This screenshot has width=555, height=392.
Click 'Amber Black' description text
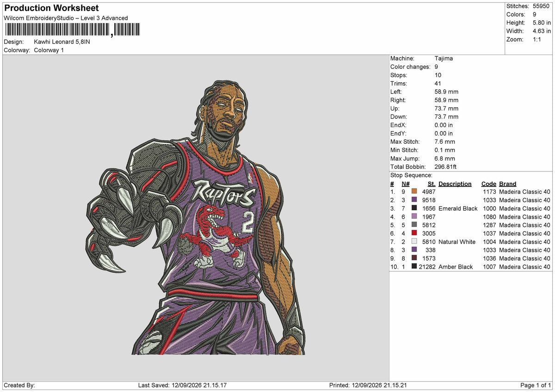pyautogui.click(x=456, y=267)
